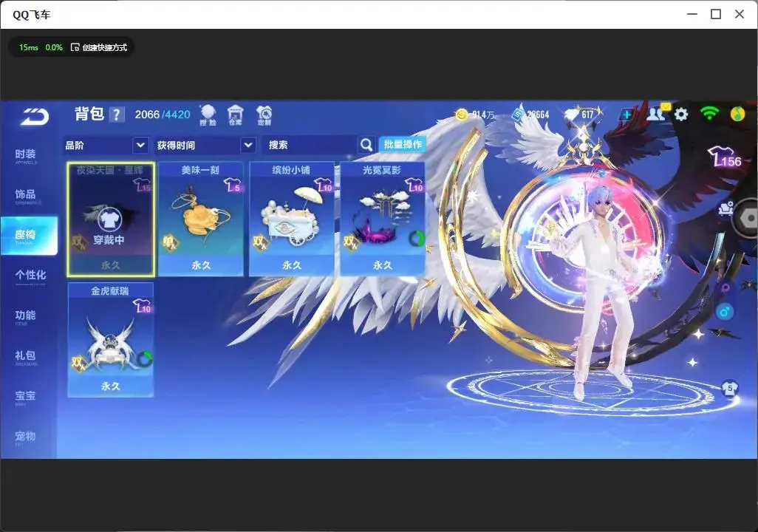Toggle the sofa scene icon on right edge

(x=725, y=208)
